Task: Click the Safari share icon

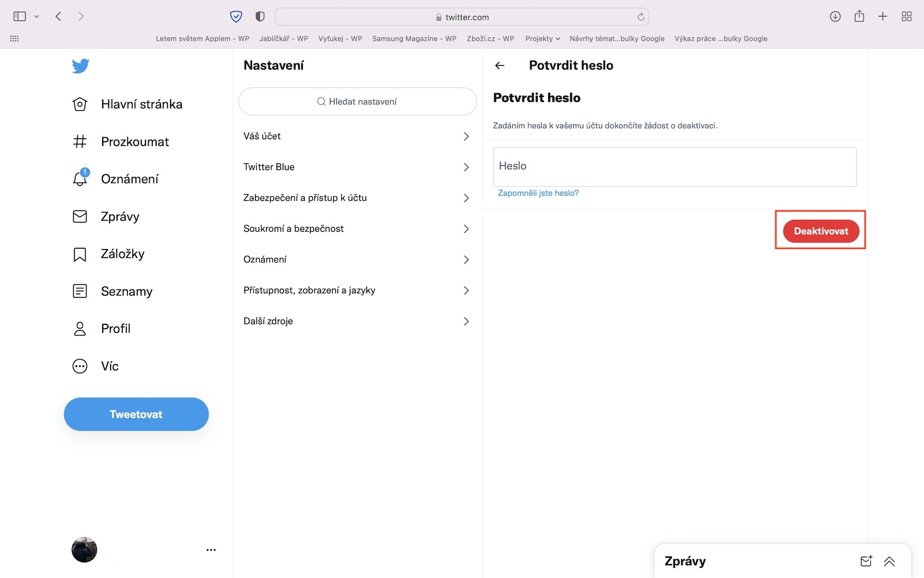Action: pyautogui.click(x=859, y=17)
